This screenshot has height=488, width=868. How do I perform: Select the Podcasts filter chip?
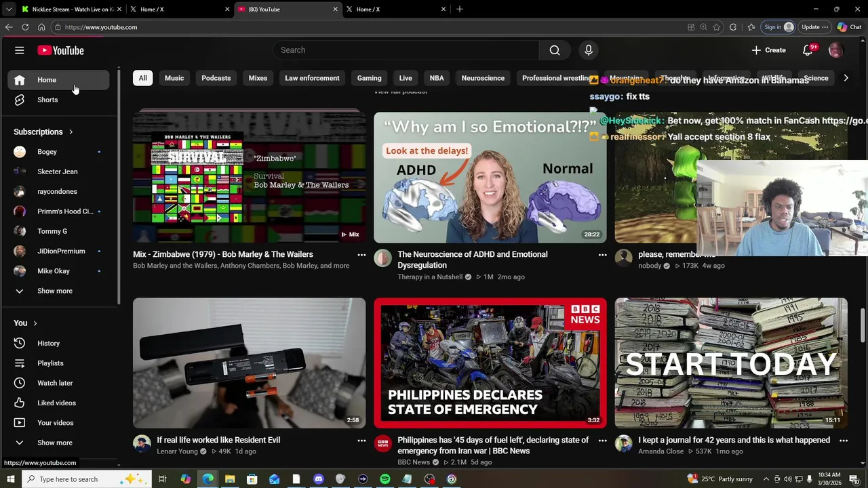click(216, 78)
